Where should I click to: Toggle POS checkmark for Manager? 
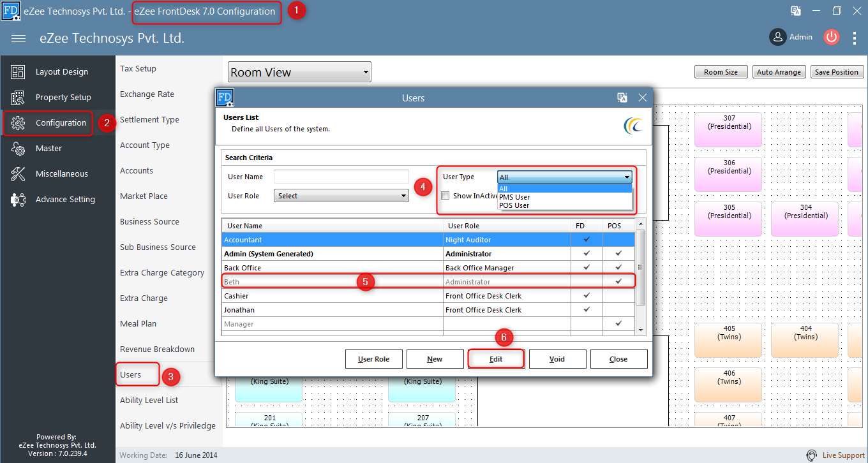pos(618,323)
